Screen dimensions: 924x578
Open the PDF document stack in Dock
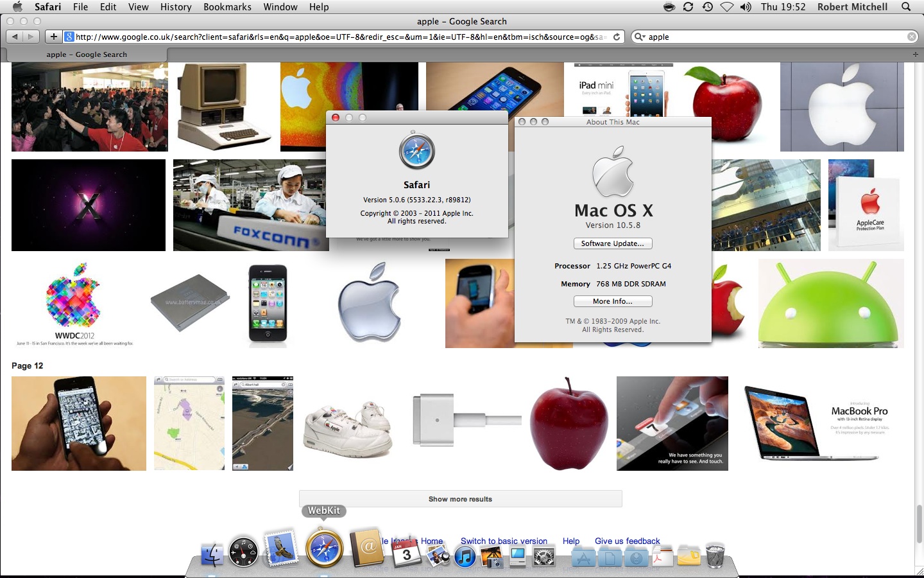662,556
